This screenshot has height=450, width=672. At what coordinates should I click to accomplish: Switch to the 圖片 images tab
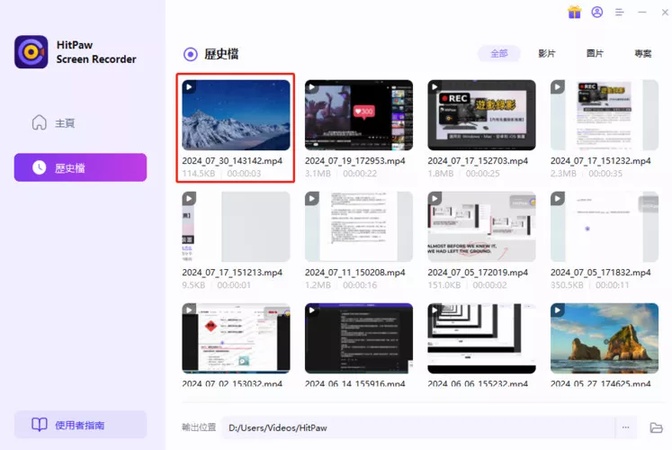[x=595, y=53]
